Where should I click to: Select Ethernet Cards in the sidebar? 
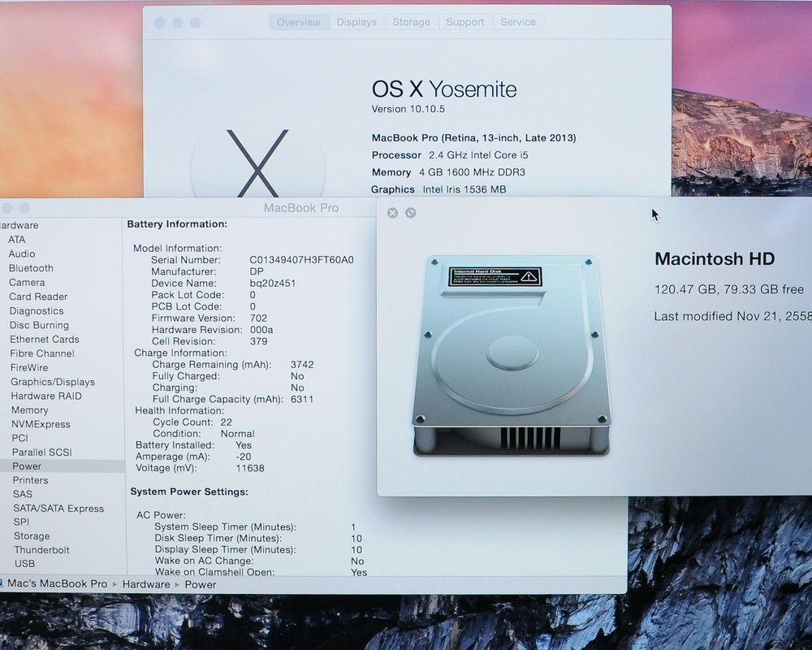click(45, 340)
